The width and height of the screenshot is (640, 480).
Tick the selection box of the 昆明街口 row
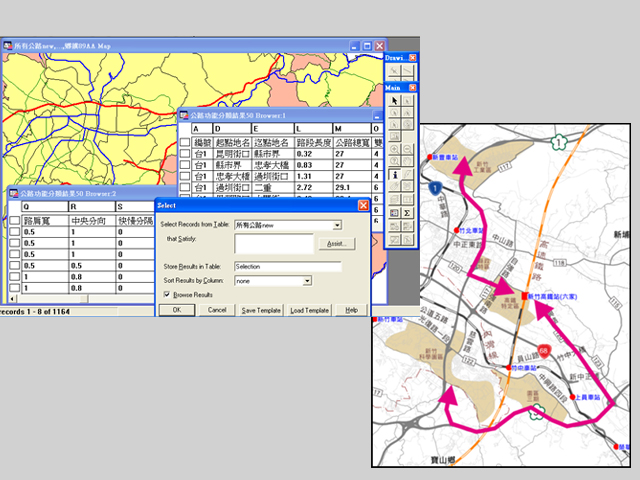[185, 154]
